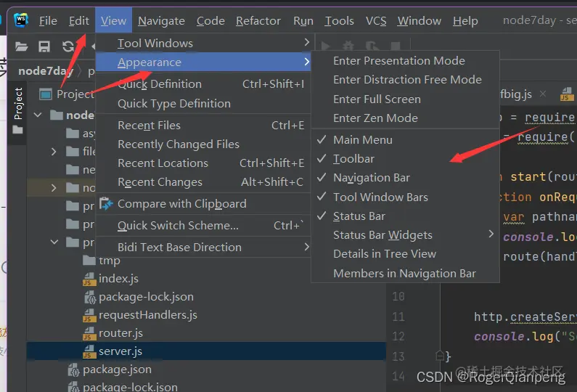Toggle the Tool Window Bars option
Image resolution: width=577 pixels, height=392 pixels.
click(x=405, y=197)
